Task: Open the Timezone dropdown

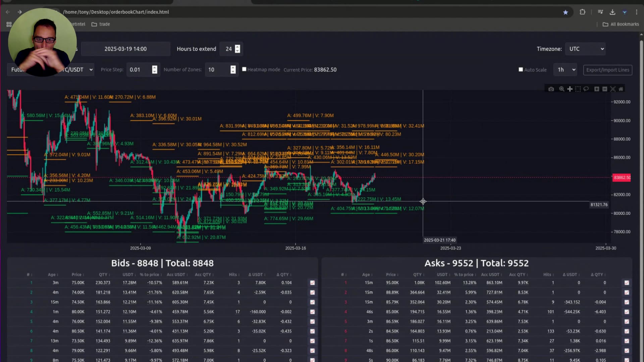Action: pos(585,49)
